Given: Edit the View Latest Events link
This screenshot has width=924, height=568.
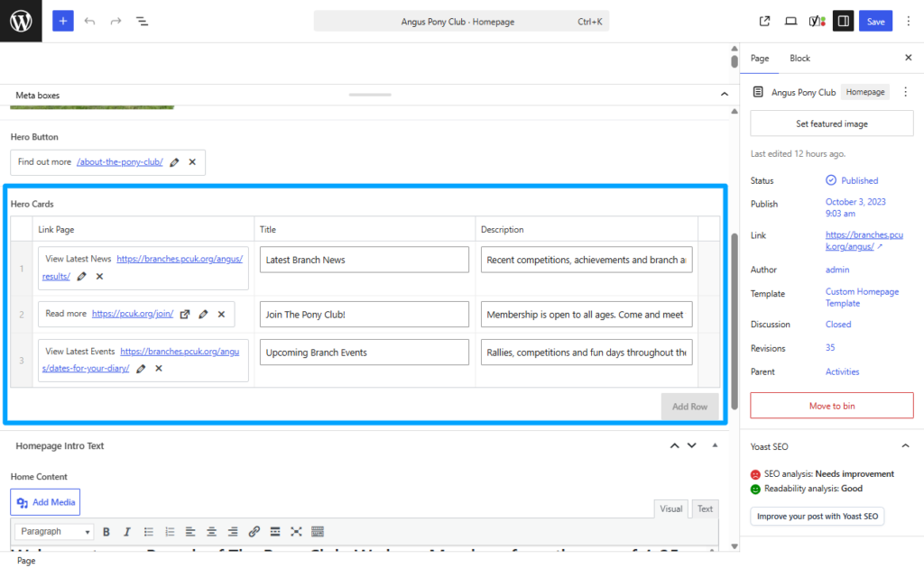Looking at the screenshot, I should click(x=141, y=369).
